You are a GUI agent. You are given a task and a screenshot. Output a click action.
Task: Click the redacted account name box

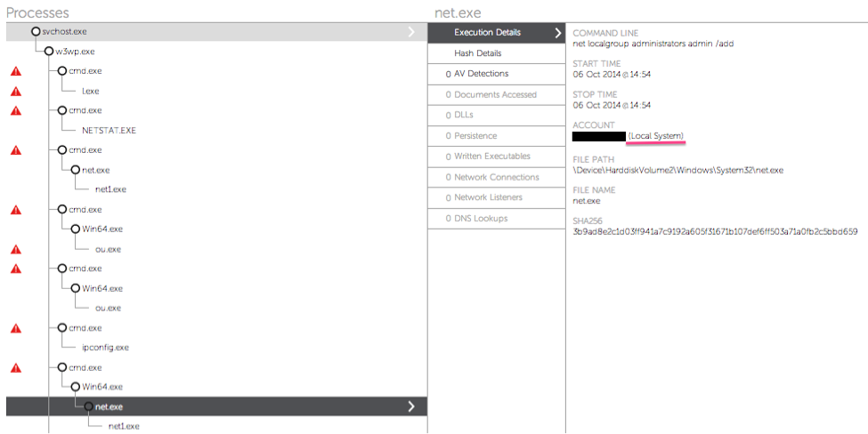[x=599, y=136]
